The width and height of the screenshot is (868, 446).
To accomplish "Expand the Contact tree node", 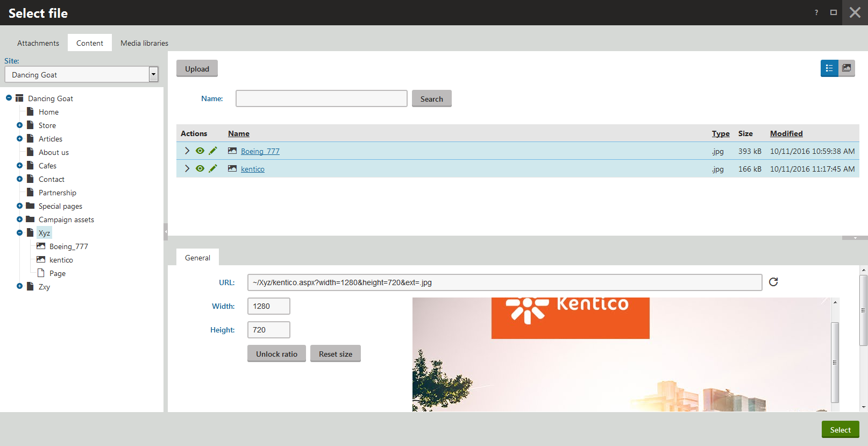I will click(x=19, y=179).
